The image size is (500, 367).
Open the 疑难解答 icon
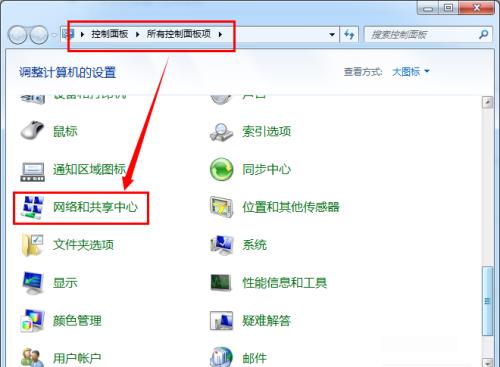click(x=221, y=320)
